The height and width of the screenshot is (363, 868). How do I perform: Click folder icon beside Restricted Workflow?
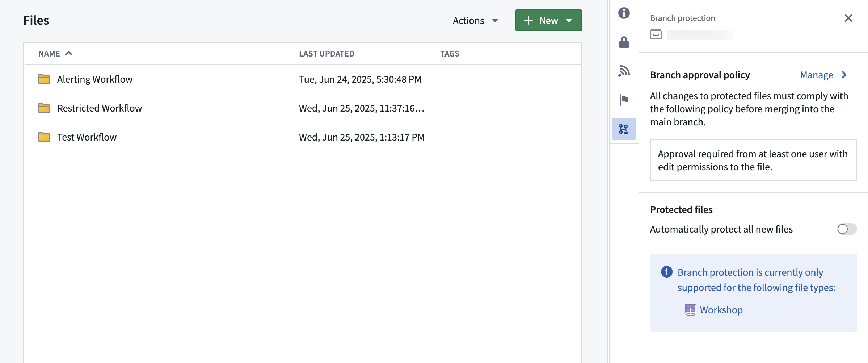pyautogui.click(x=44, y=108)
